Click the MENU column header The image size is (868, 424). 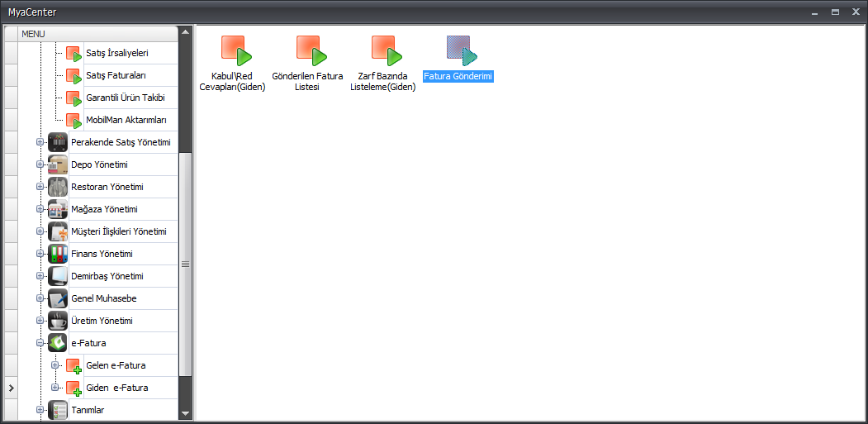pyautogui.click(x=97, y=33)
